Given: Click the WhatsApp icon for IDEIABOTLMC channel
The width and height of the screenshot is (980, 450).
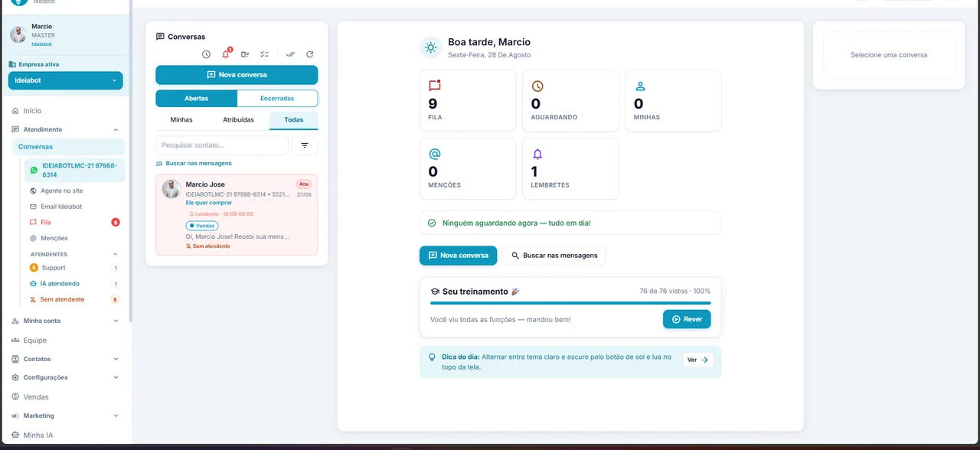Looking at the screenshot, I should tap(34, 170).
